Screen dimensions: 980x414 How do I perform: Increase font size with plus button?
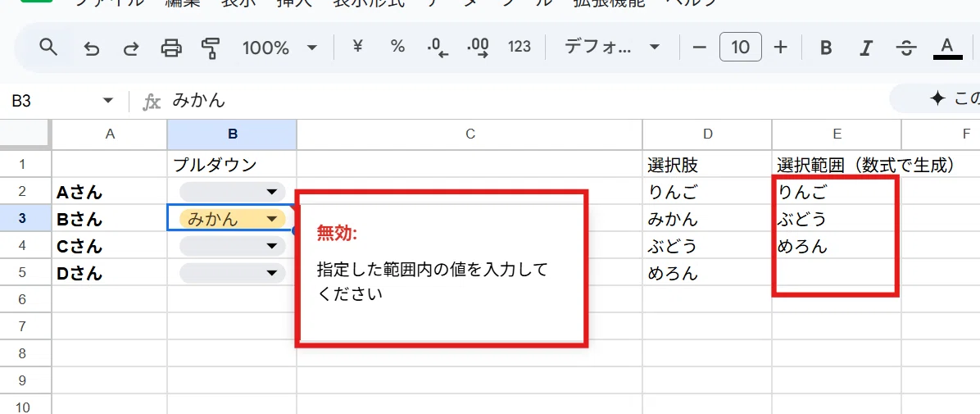coord(780,47)
